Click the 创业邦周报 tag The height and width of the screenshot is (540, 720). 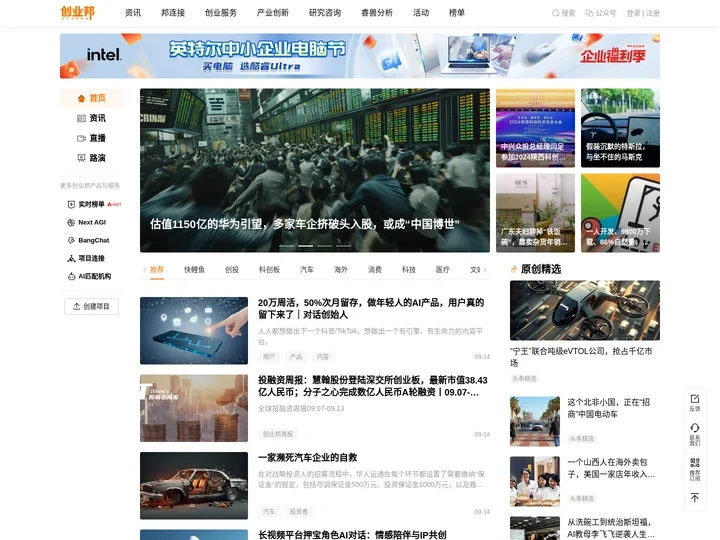tap(278, 434)
